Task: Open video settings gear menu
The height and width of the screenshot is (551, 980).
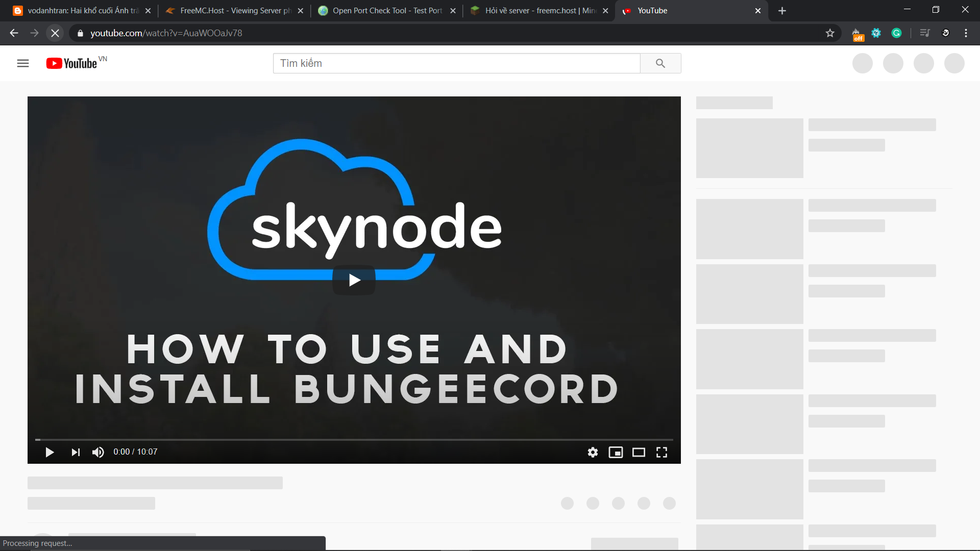Action: click(593, 452)
